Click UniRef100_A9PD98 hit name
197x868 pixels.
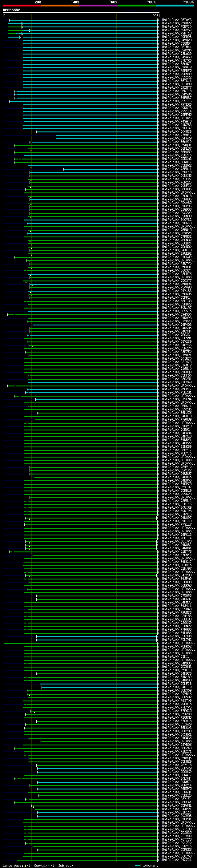click(177, 37)
